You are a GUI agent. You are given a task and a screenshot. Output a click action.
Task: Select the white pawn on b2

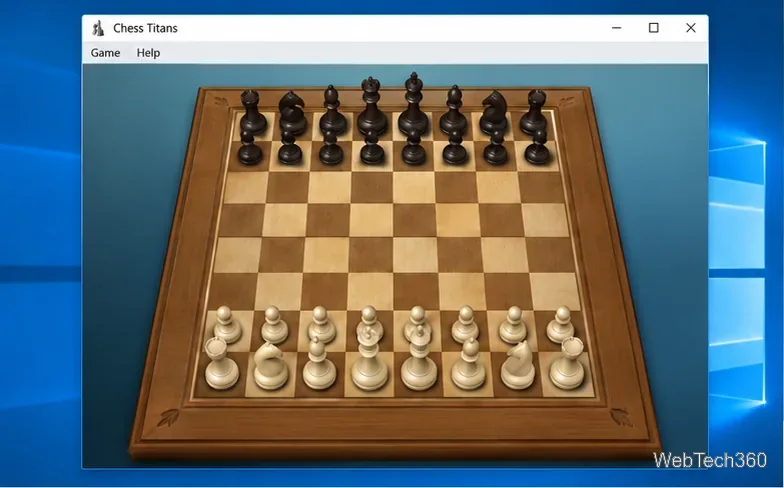[274, 325]
